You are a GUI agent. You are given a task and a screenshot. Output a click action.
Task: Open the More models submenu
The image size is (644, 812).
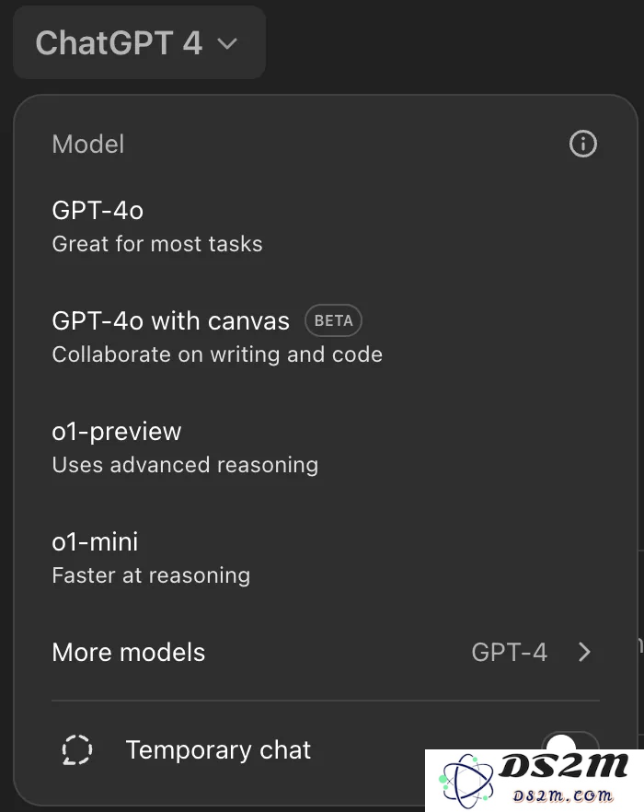(x=325, y=652)
